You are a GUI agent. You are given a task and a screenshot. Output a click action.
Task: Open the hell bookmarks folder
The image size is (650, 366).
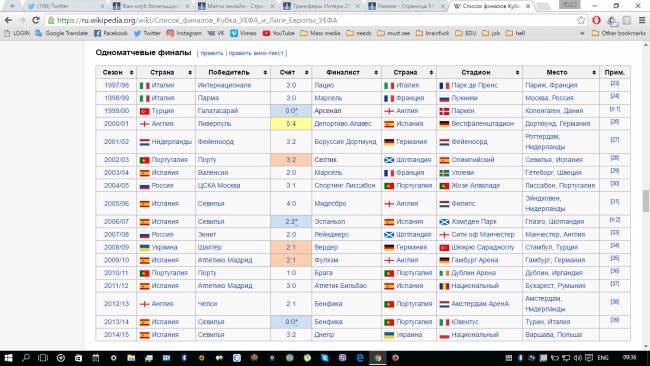pyautogui.click(x=515, y=33)
